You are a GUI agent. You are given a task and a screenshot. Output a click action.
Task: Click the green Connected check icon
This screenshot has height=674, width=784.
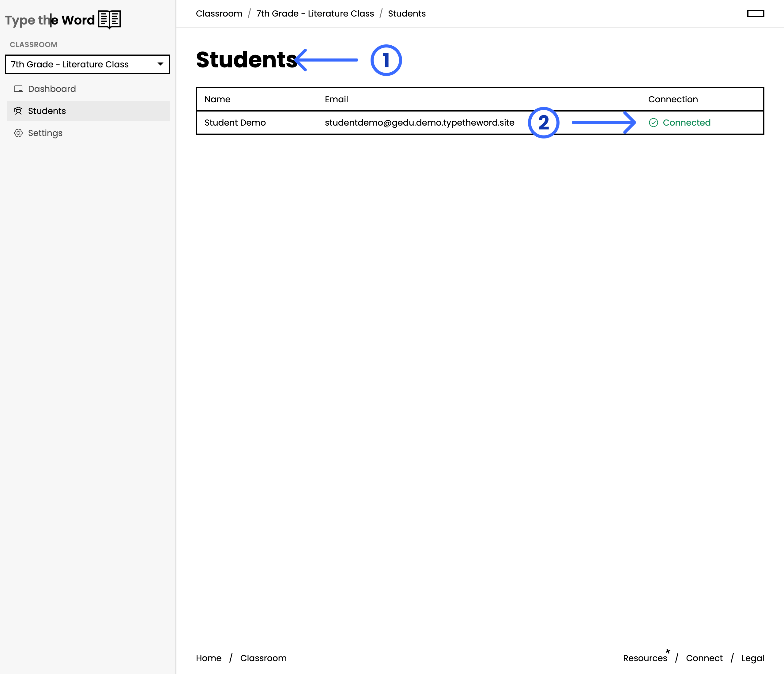click(654, 123)
